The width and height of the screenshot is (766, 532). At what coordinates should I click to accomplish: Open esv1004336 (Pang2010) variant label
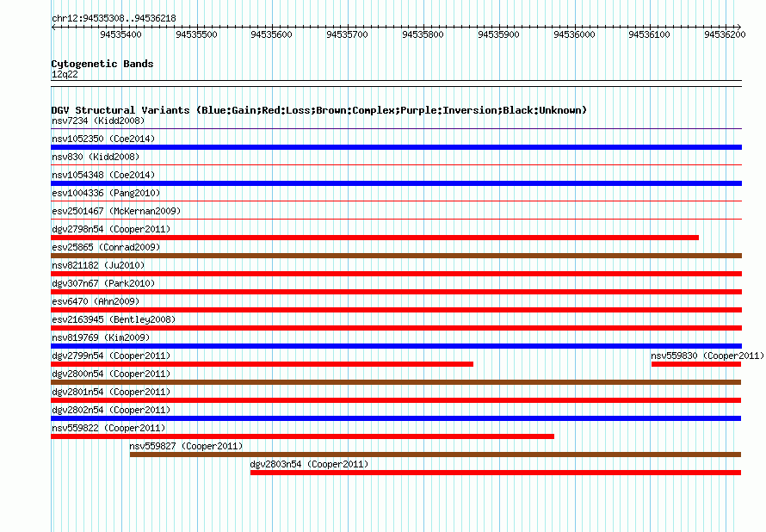tap(106, 193)
